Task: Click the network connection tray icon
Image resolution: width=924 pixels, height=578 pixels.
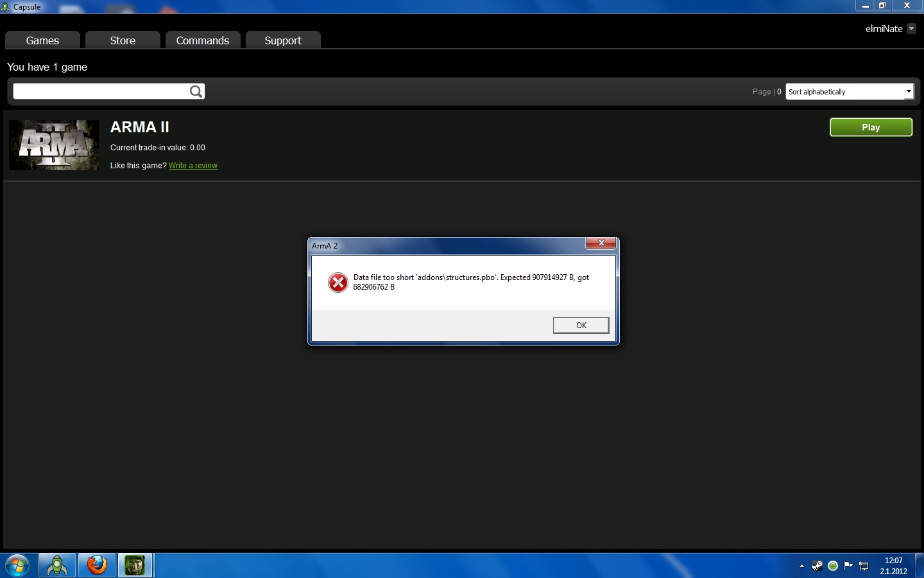Action: pyautogui.click(x=864, y=566)
